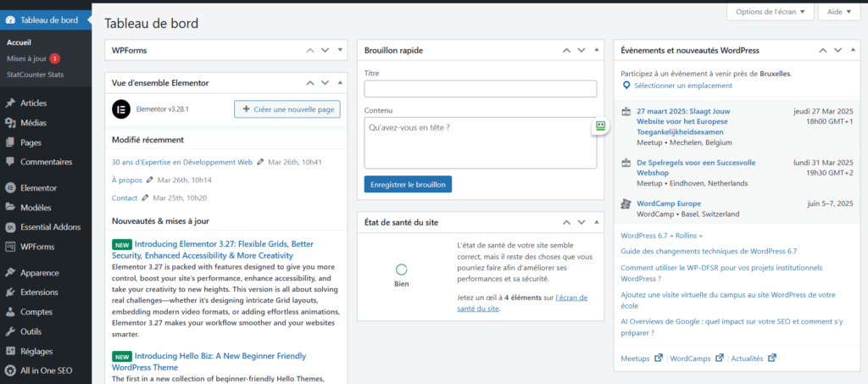Click pencil edit icon next to À propos
The image size is (868, 384).
(x=149, y=181)
